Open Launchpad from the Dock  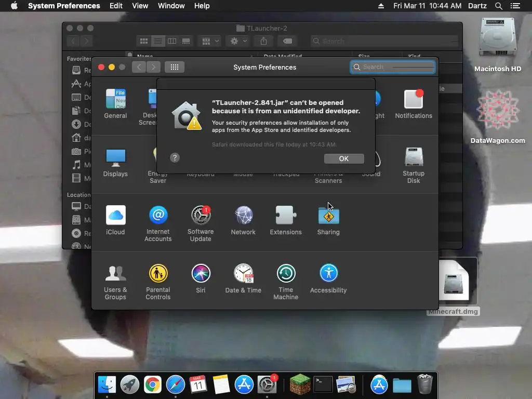[x=129, y=384]
